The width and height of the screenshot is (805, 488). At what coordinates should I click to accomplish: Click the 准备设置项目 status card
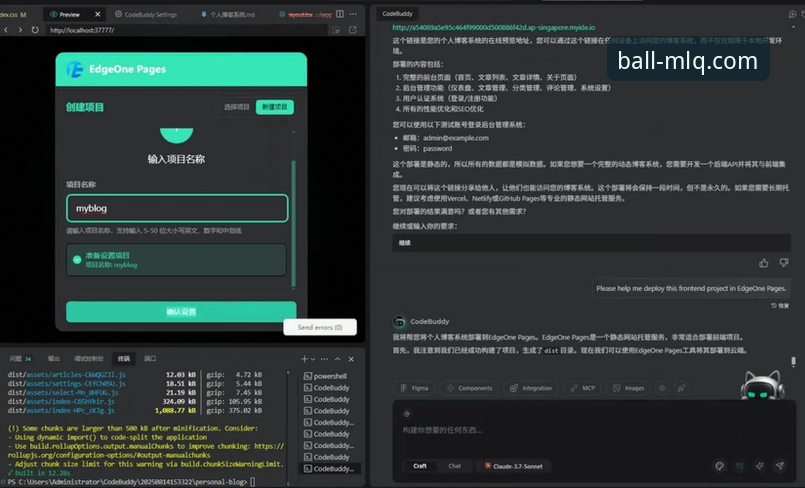pos(176,260)
